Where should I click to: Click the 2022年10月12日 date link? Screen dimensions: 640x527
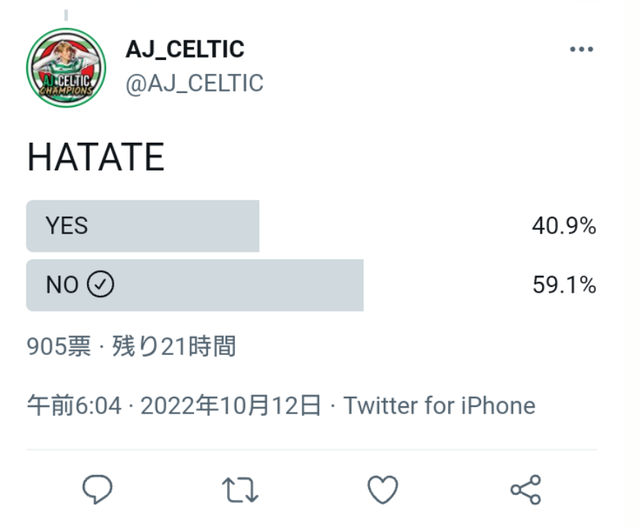click(x=231, y=405)
